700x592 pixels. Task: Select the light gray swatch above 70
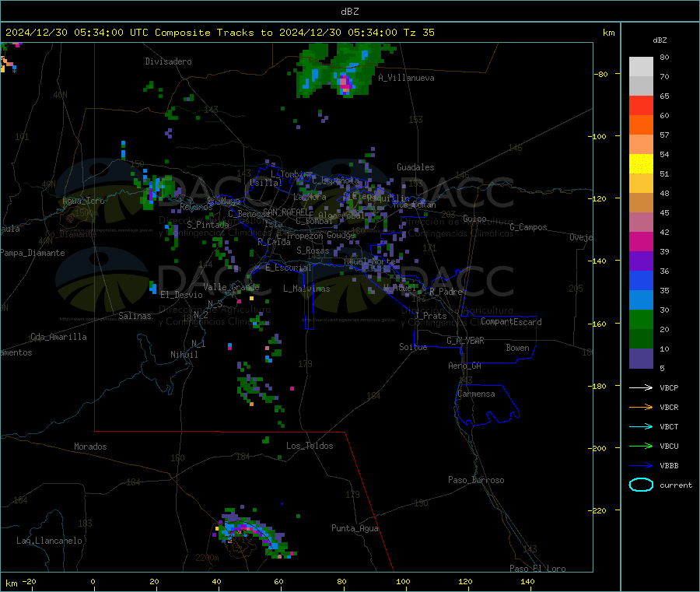(641, 67)
